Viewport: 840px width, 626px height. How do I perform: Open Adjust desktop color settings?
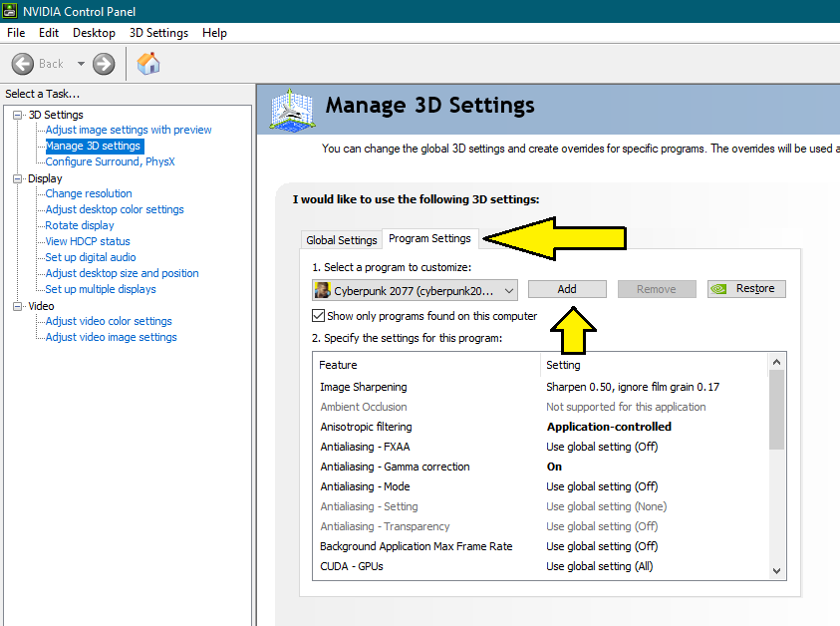click(x=115, y=209)
